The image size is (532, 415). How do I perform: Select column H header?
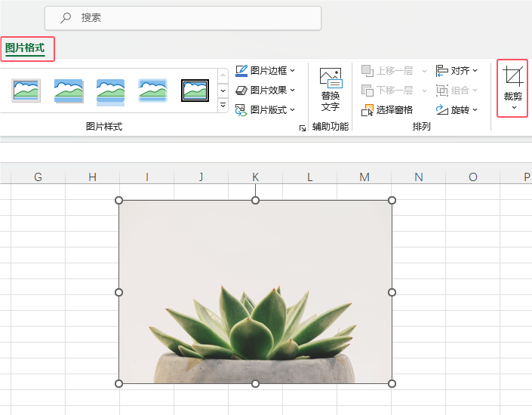(x=92, y=177)
